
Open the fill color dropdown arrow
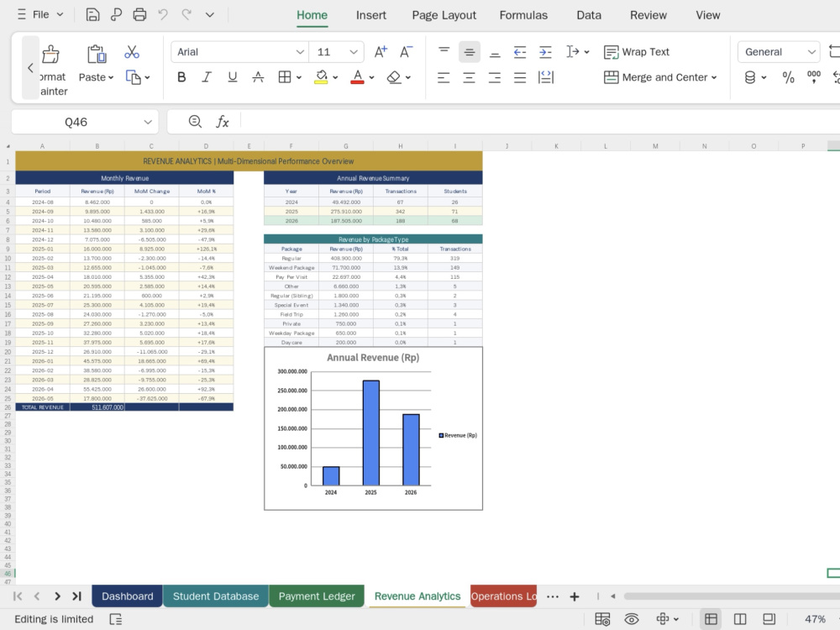[335, 77]
